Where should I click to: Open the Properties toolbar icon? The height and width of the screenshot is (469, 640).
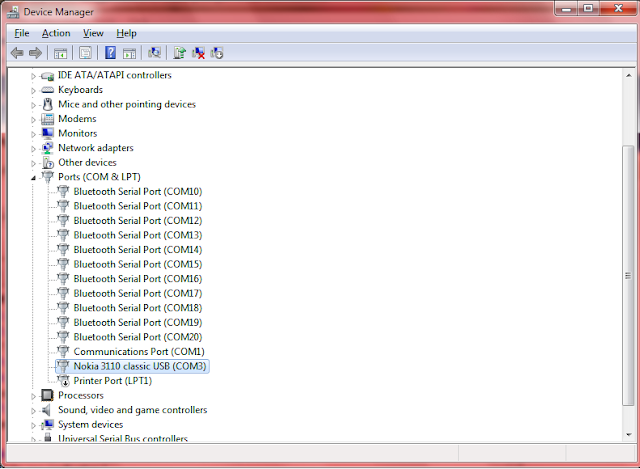85,53
